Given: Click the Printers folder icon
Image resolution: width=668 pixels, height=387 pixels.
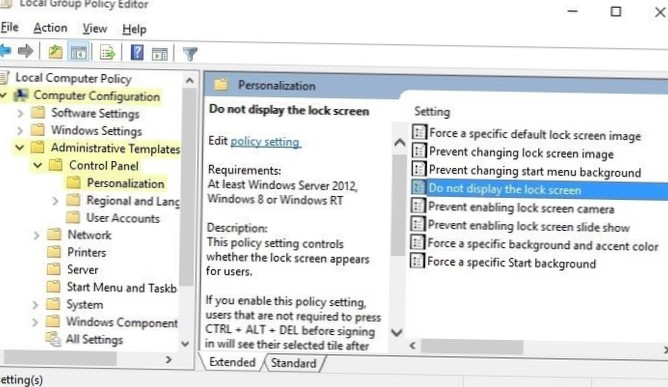Looking at the screenshot, I should (x=54, y=251).
